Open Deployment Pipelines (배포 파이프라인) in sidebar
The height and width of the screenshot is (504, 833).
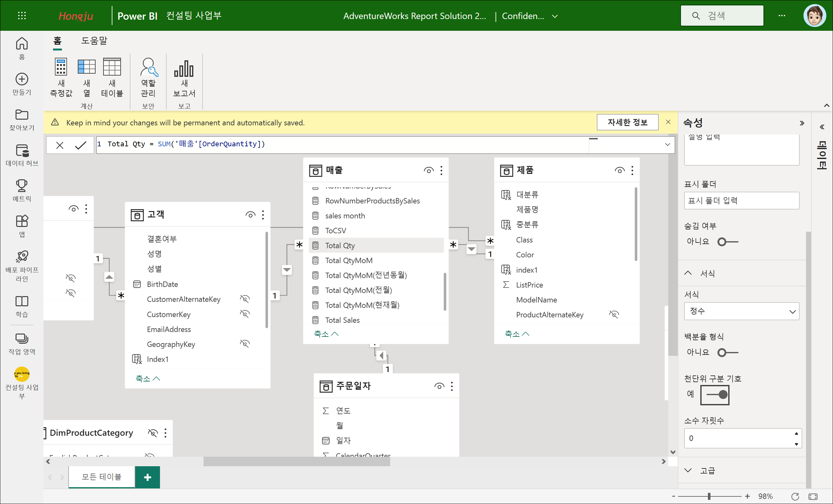(x=22, y=265)
